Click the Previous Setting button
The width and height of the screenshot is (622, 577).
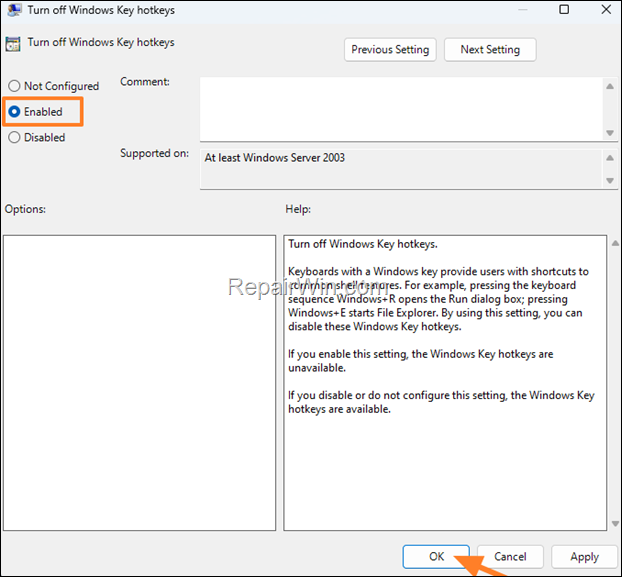coord(390,50)
